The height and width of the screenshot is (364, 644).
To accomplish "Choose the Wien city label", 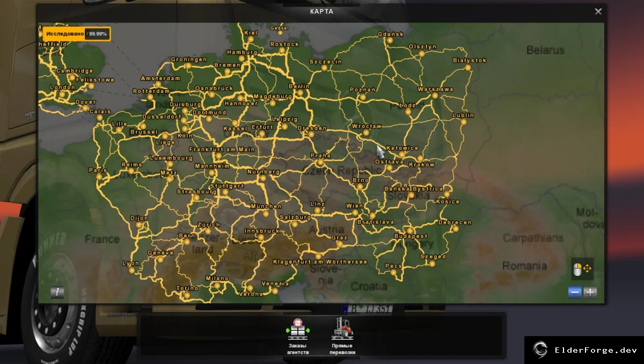I will coord(355,206).
